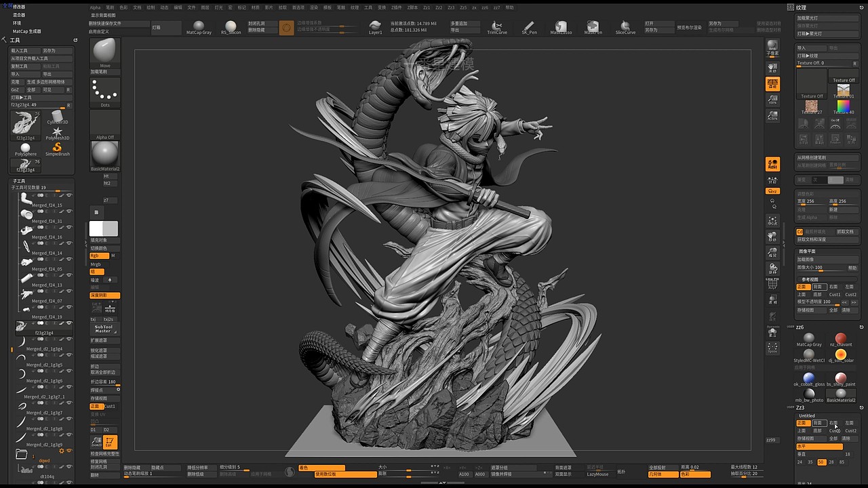Select the MaskPen brush
868x488 pixels.
593,26
